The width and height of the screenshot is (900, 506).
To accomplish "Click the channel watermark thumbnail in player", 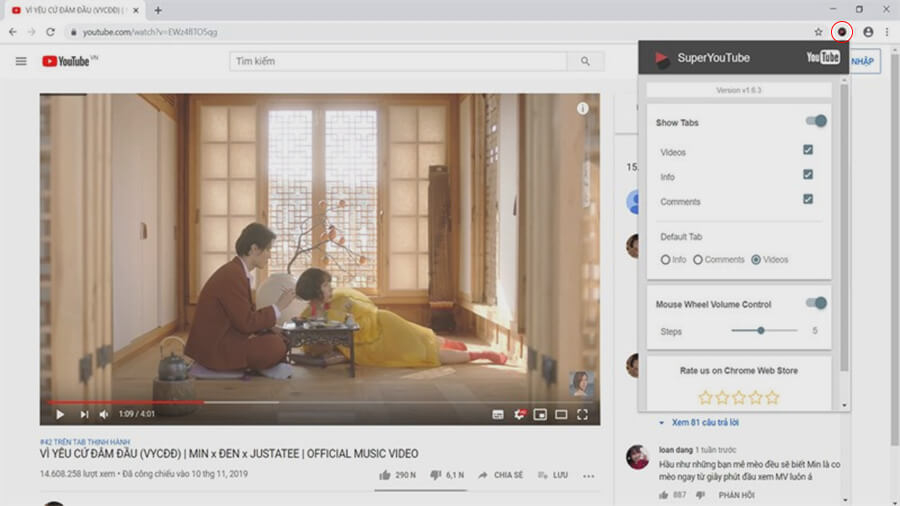I will 581,384.
